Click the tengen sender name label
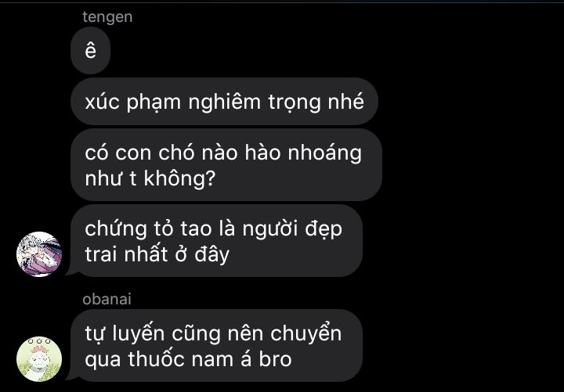The height and width of the screenshot is (392, 564). (x=107, y=17)
